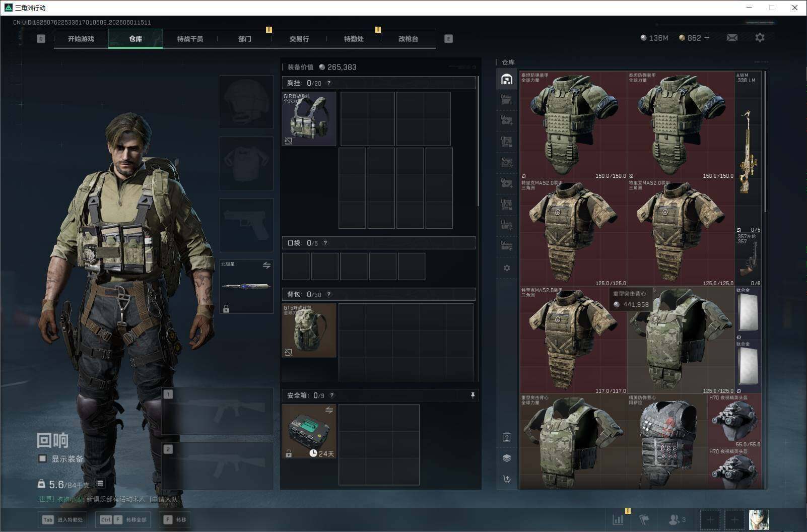Screen dimensions: 807x532
Task: Select the main warehouse icon in sidebar
Action: (x=507, y=79)
